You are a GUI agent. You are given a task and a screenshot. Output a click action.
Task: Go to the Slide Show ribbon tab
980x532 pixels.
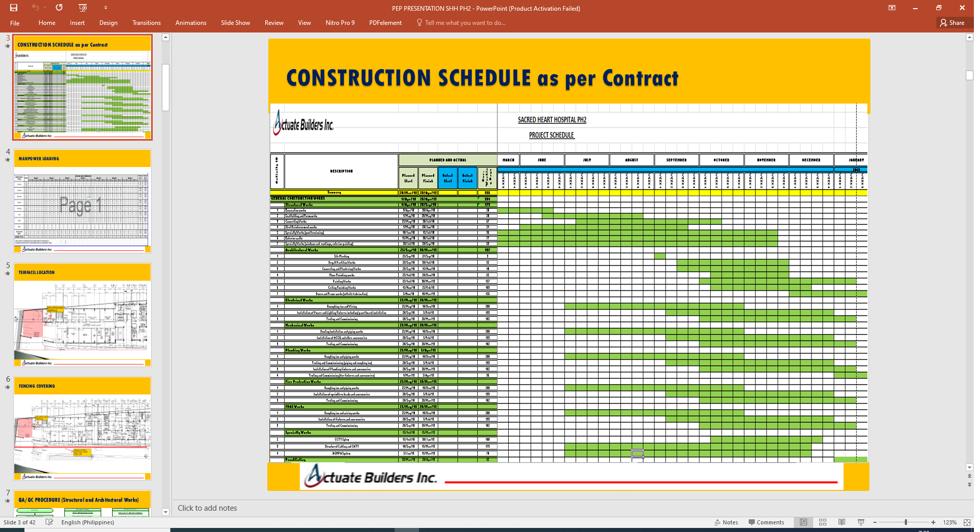(x=235, y=23)
